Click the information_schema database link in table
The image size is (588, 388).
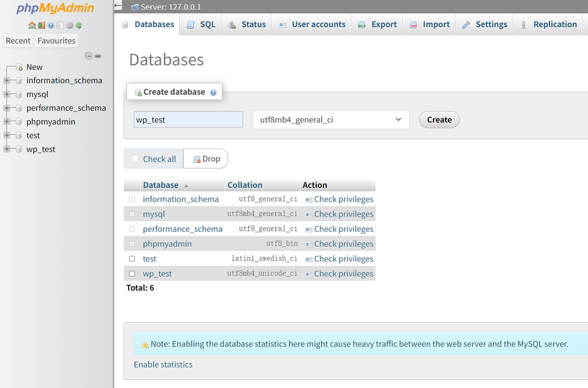tap(180, 199)
